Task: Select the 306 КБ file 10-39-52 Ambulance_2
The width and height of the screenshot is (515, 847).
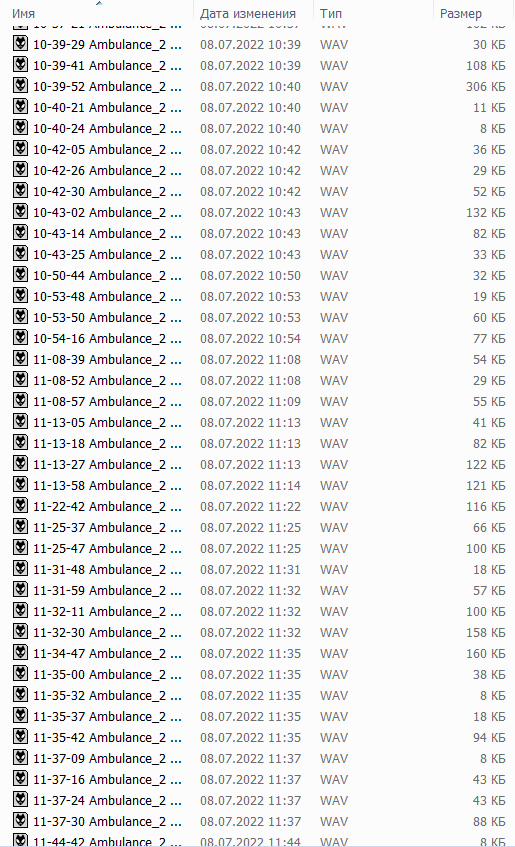Action: pyautogui.click(x=107, y=86)
